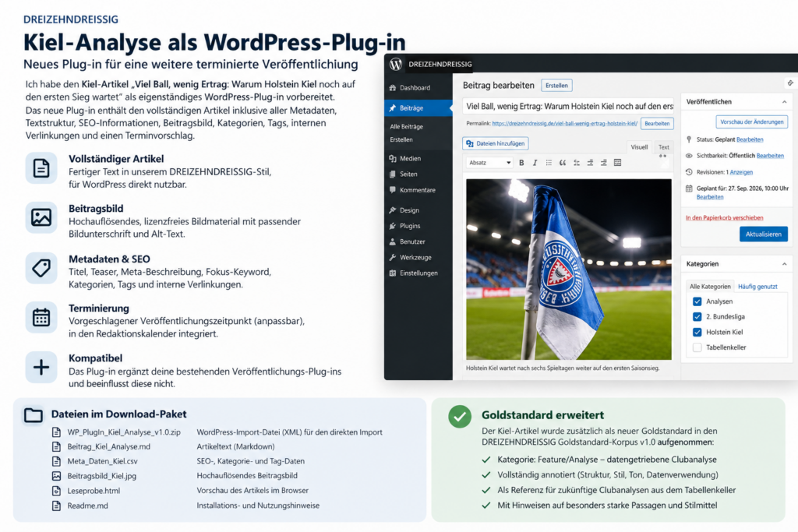Click the file name Meta_Daten_Kiel.csv
Screen dimensions: 798x532
[102, 461]
